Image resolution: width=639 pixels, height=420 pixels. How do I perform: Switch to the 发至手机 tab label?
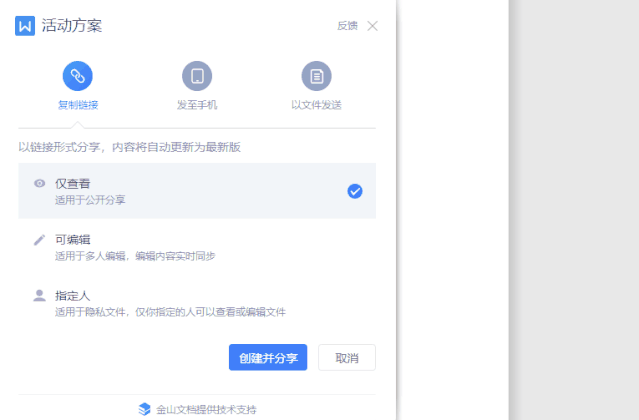[197, 105]
